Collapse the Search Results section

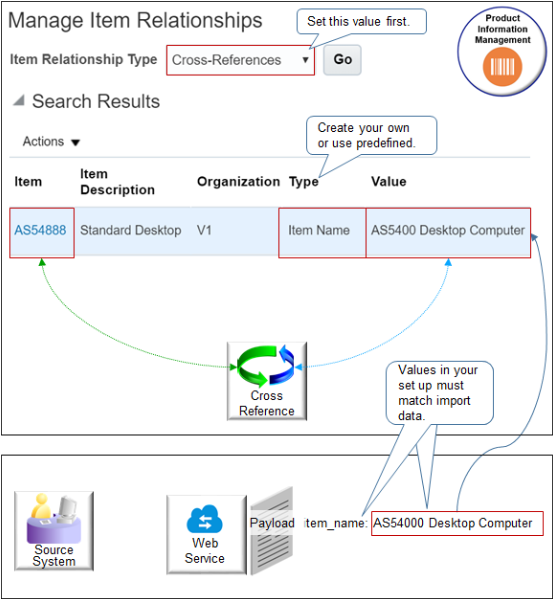19,101
